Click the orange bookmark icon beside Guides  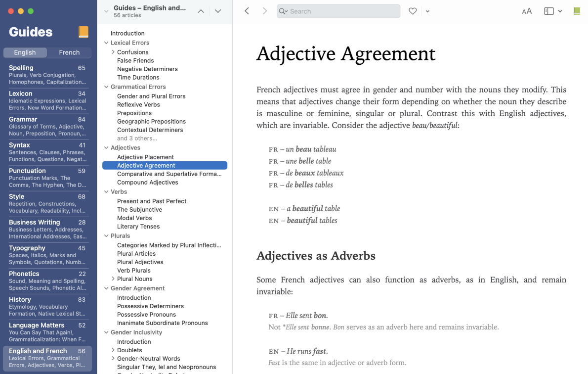83,32
